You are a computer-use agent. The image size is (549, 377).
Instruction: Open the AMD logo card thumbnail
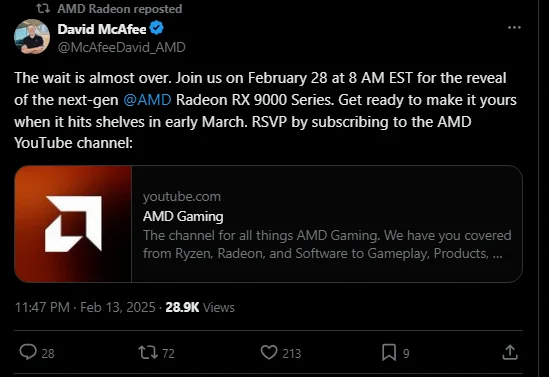click(73, 224)
